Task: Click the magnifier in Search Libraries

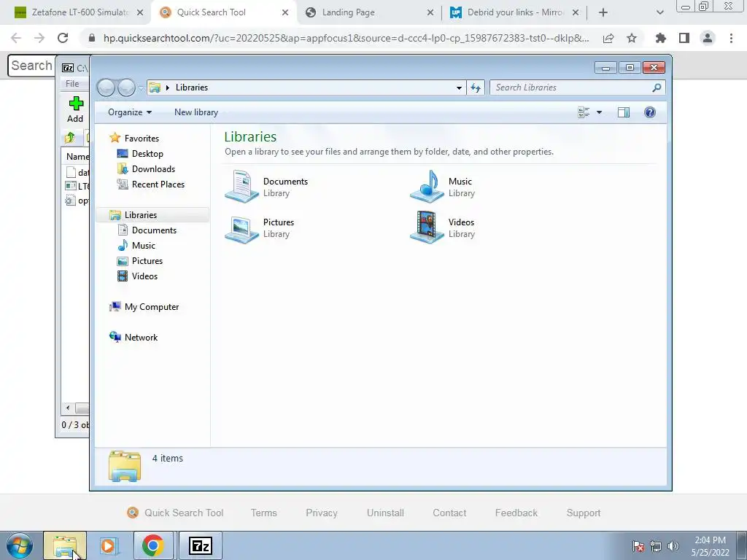Action: point(657,87)
